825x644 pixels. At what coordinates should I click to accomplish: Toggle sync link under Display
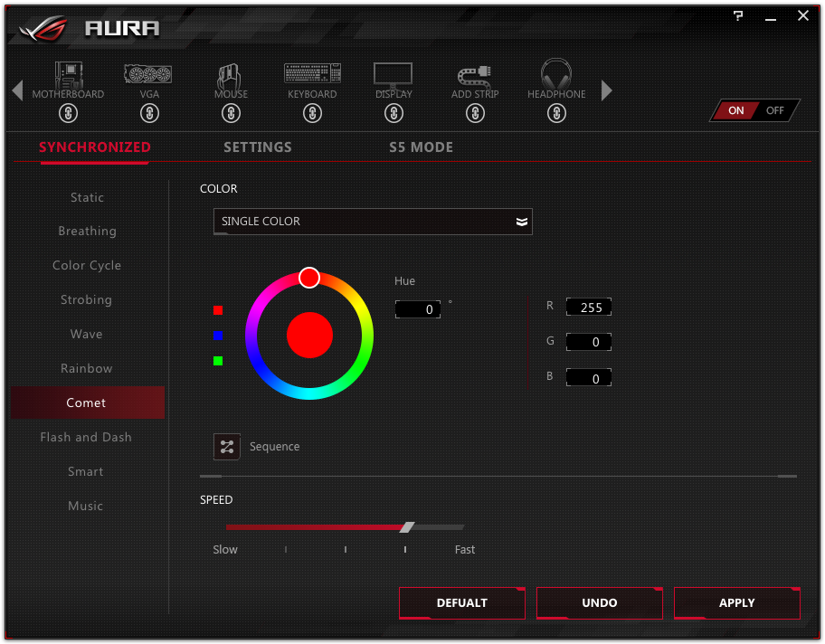(x=394, y=113)
